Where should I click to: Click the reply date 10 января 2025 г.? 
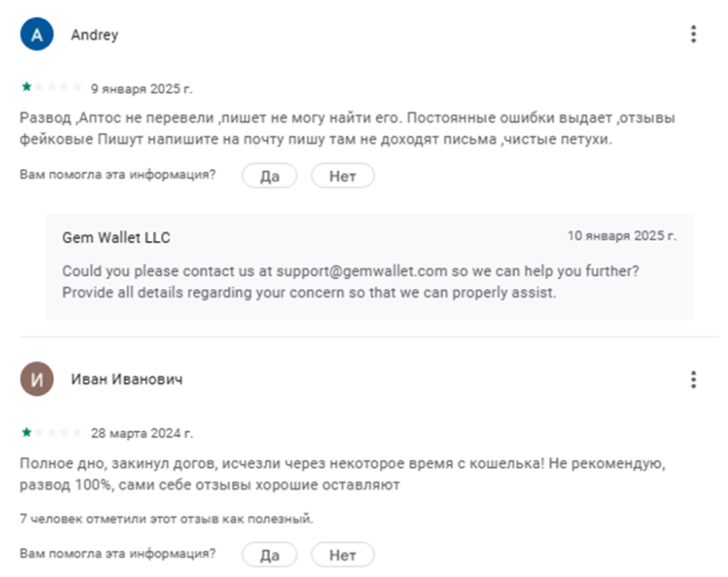(621, 236)
